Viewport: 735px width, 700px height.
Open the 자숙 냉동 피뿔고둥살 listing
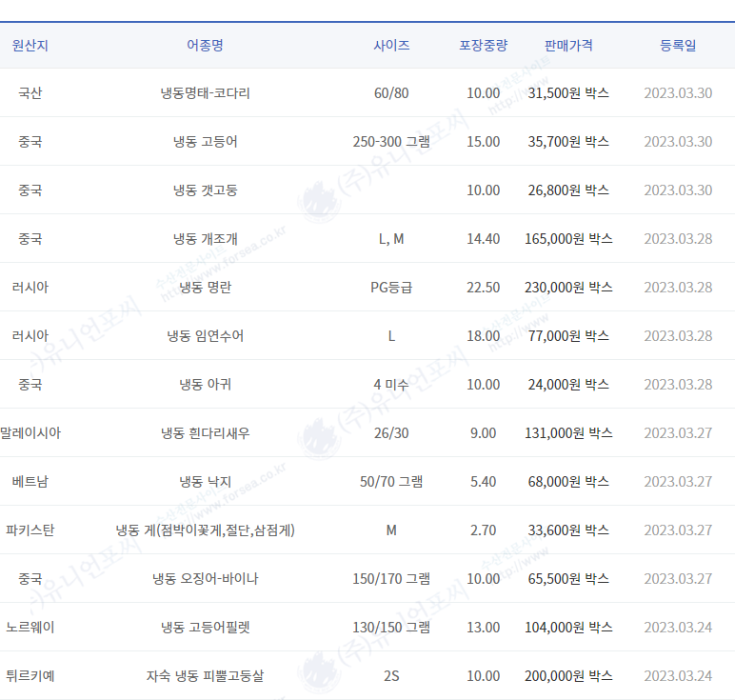point(205,676)
